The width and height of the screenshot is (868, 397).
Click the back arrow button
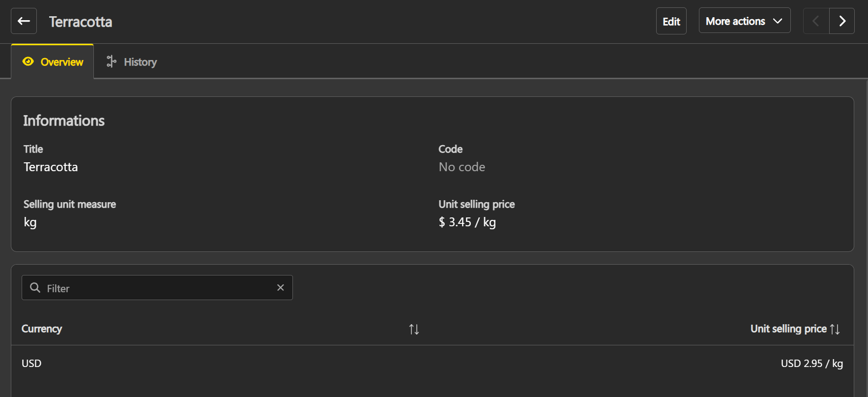click(x=24, y=21)
